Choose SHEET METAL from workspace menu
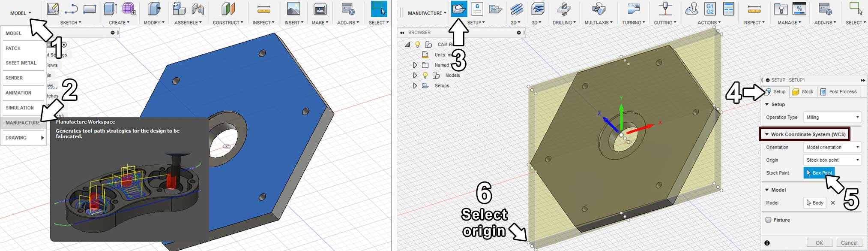The width and height of the screenshot is (868, 251). (21, 63)
